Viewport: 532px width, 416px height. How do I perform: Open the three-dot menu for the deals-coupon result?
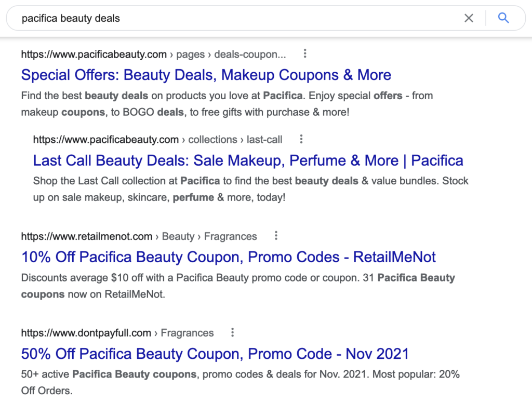305,53
